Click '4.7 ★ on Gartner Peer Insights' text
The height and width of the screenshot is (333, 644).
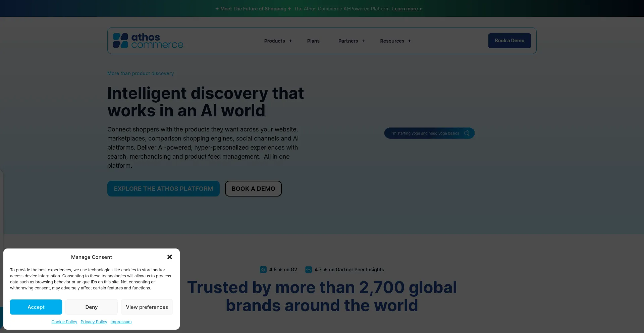coord(349,270)
